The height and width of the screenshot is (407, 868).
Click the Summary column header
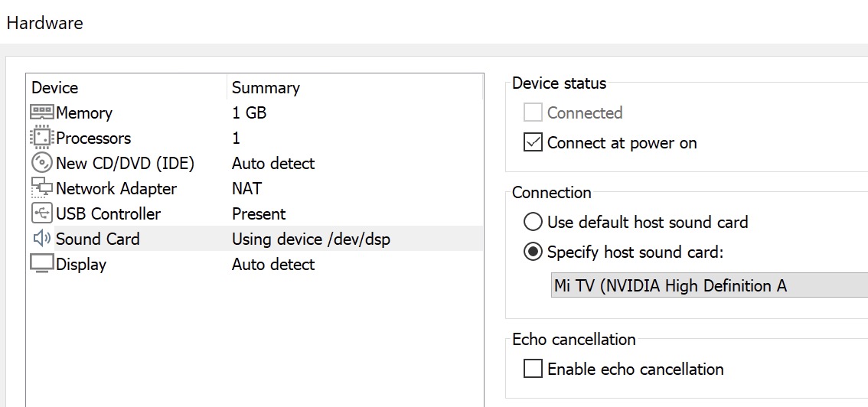(266, 87)
